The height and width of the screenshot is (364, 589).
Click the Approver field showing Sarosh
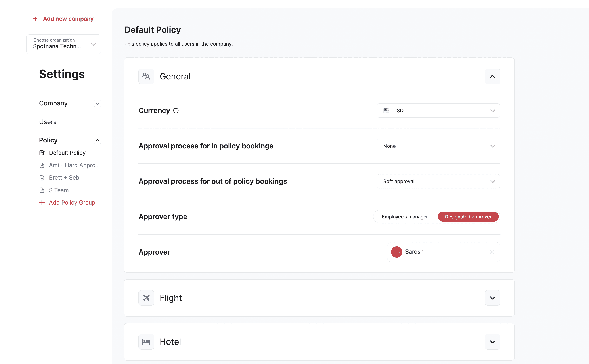444,252
